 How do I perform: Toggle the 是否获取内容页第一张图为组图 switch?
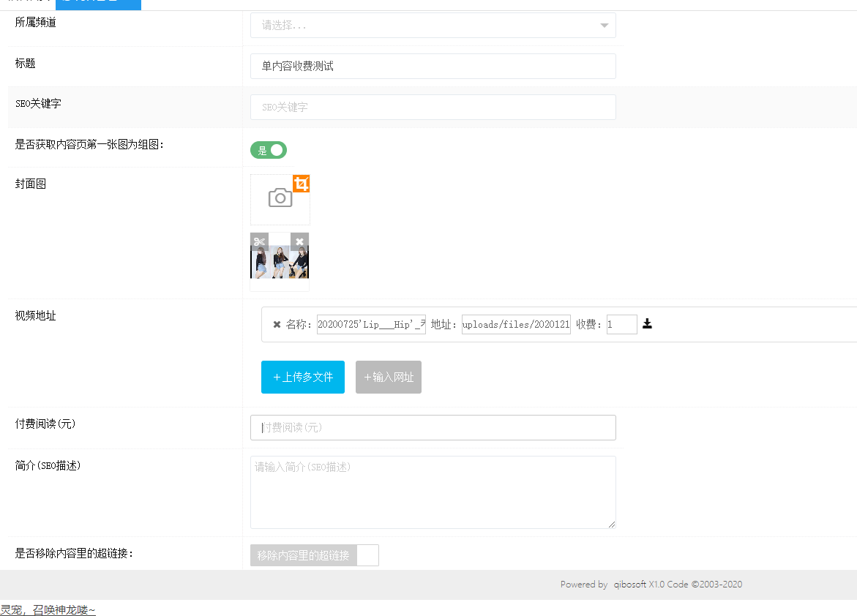click(269, 150)
